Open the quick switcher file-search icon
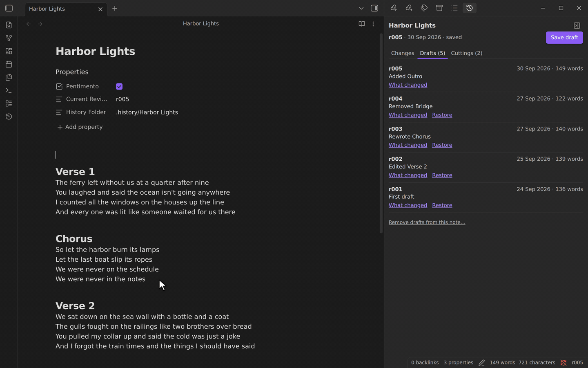This screenshot has height=368, width=588. coord(9,25)
